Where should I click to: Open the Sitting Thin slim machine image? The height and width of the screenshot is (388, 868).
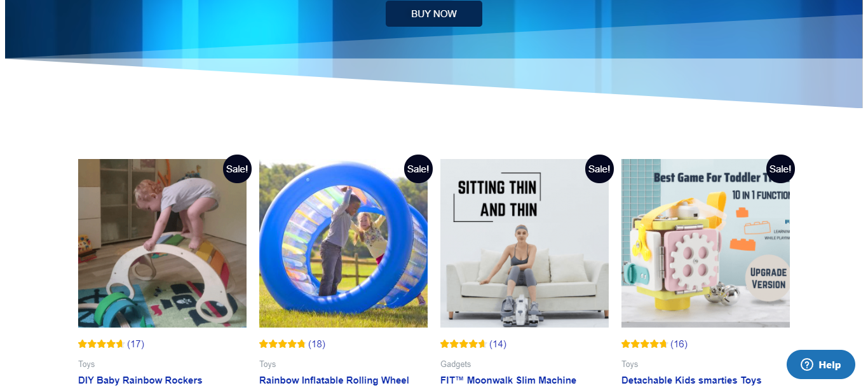point(524,243)
